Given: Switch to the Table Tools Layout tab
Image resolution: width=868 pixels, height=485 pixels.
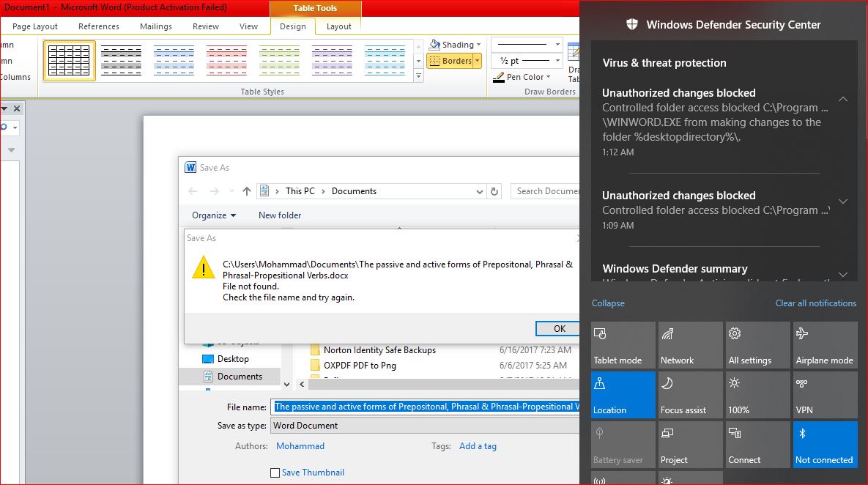Looking at the screenshot, I should point(339,26).
